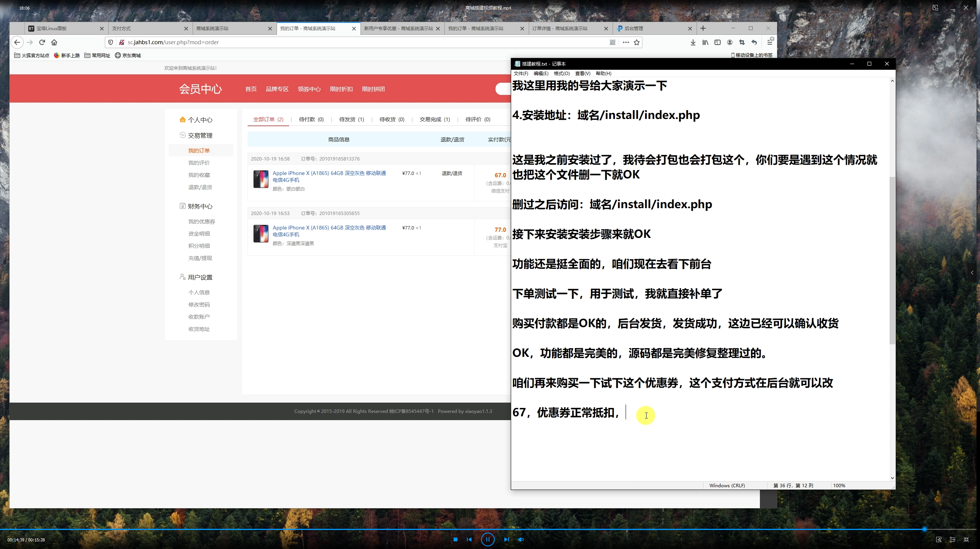Click the Firefox reload page icon
The image size is (980, 549).
(x=42, y=42)
